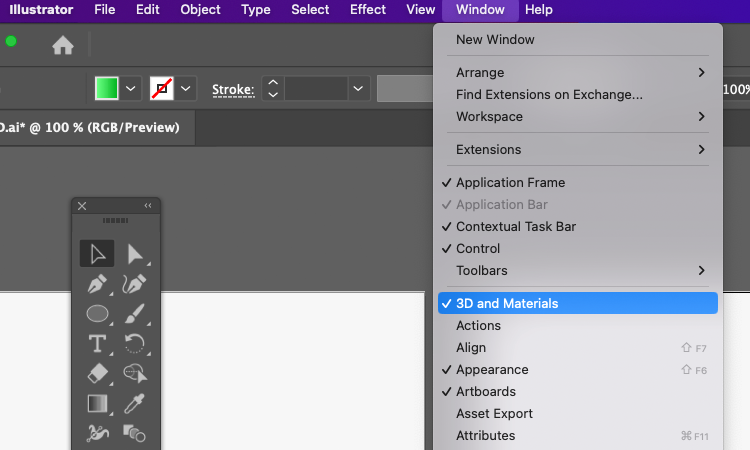Close the open Window menu

click(x=480, y=10)
